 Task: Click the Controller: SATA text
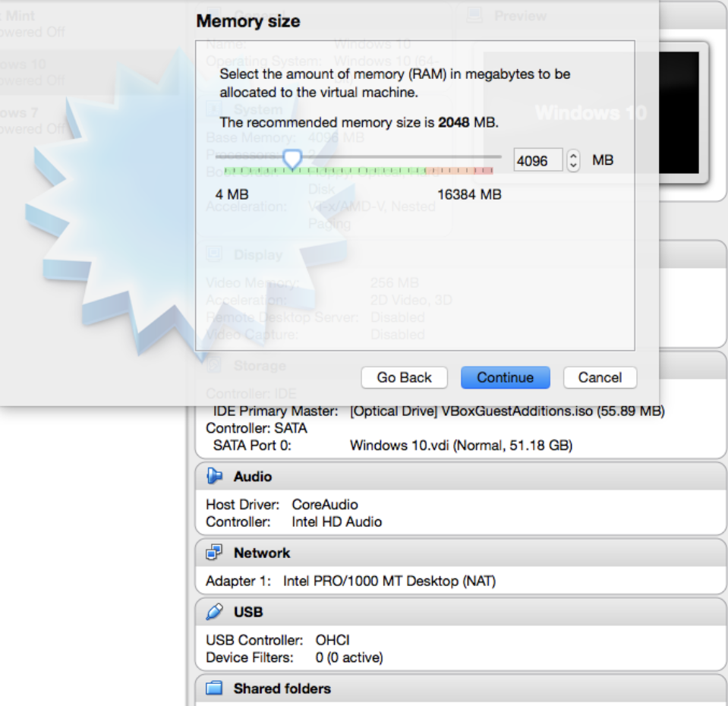tap(257, 428)
